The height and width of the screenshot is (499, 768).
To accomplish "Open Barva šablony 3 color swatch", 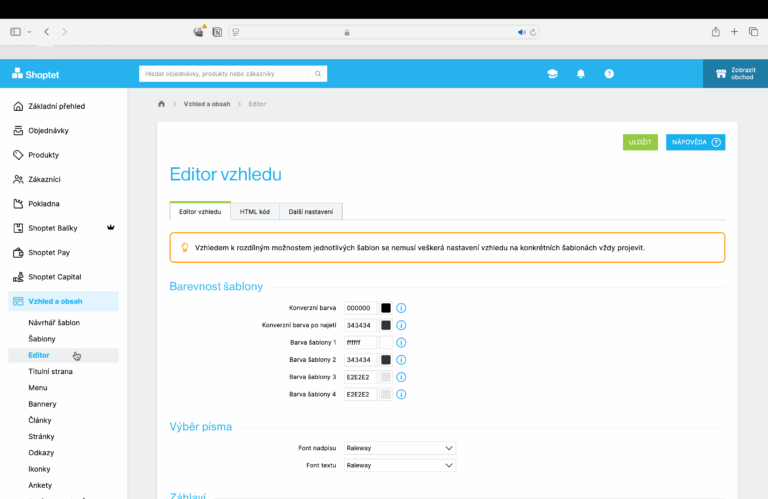I will coord(386,377).
